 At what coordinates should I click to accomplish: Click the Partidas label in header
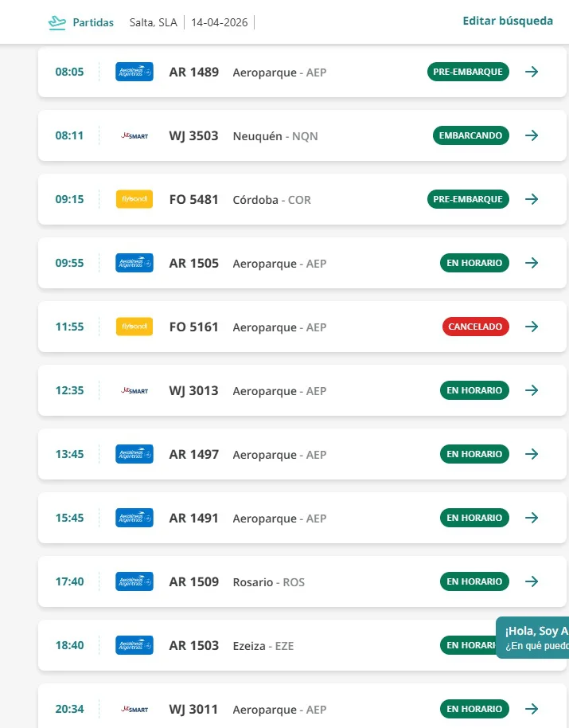tap(93, 22)
